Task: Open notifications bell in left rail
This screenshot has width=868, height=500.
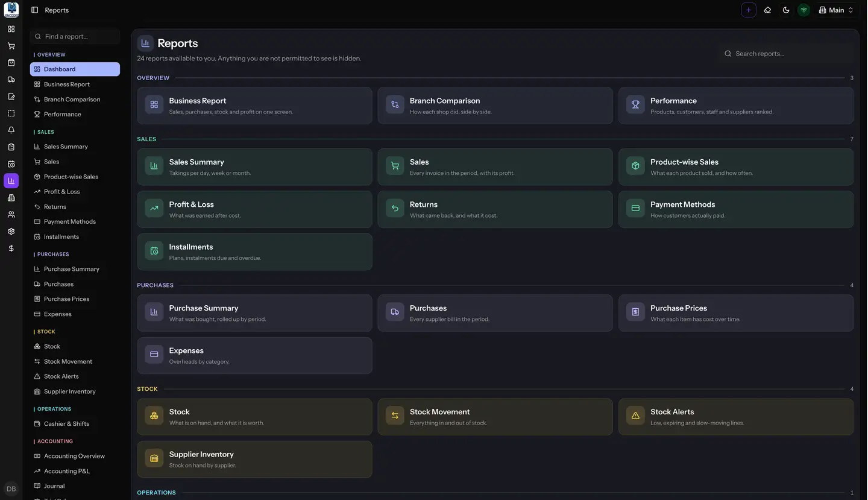Action: pos(11,130)
